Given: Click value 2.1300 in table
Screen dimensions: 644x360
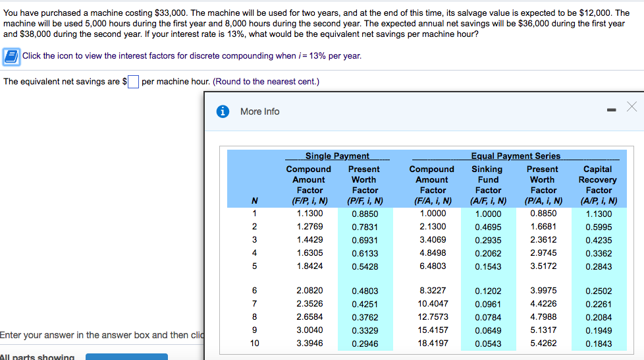Looking at the screenshot, I should (x=433, y=227).
